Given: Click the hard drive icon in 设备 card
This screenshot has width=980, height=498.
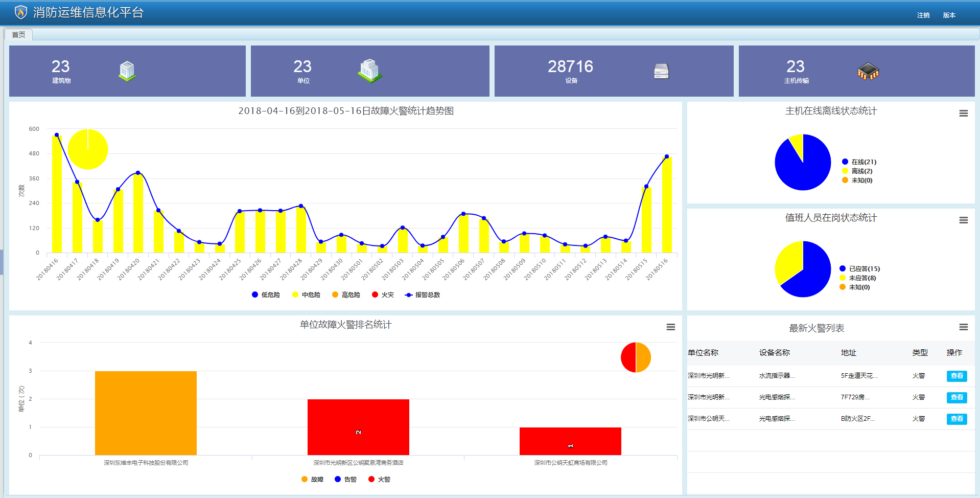Looking at the screenshot, I should pos(661,71).
